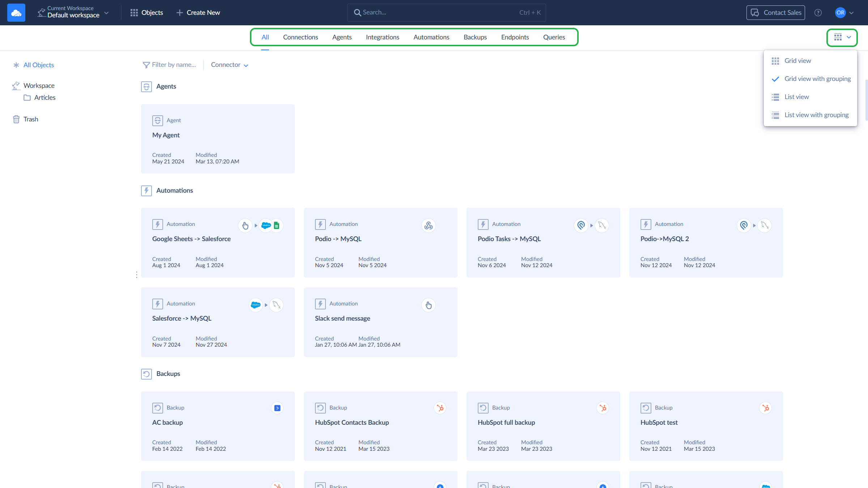This screenshot has height=488, width=868.
Task: Click the Articles folder icon
Action: pyautogui.click(x=27, y=98)
